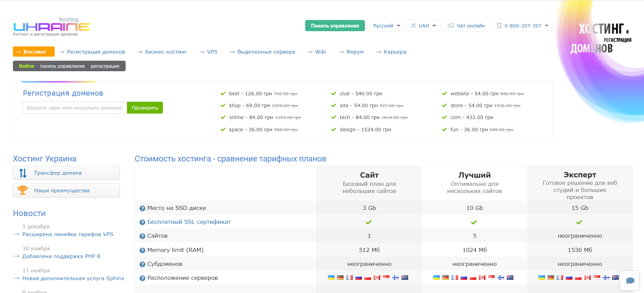
Task: Click the design - 1524.00 грн entry
Action: 365,130
